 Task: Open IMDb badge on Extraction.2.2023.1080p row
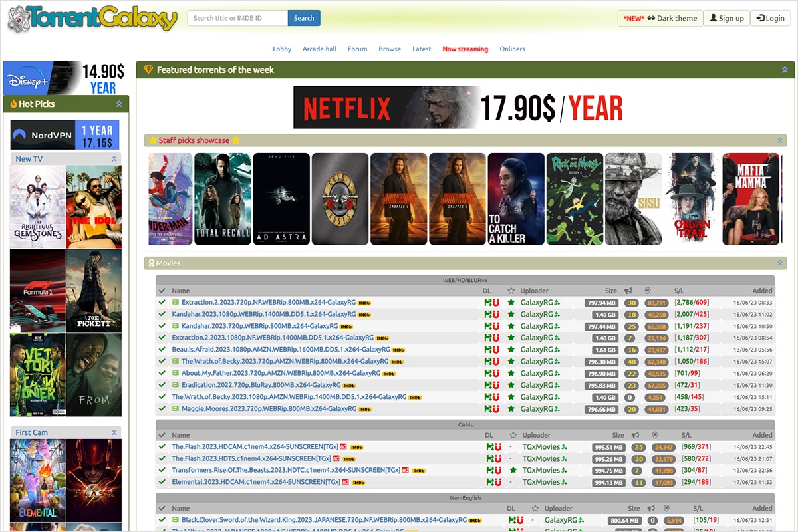click(382, 338)
